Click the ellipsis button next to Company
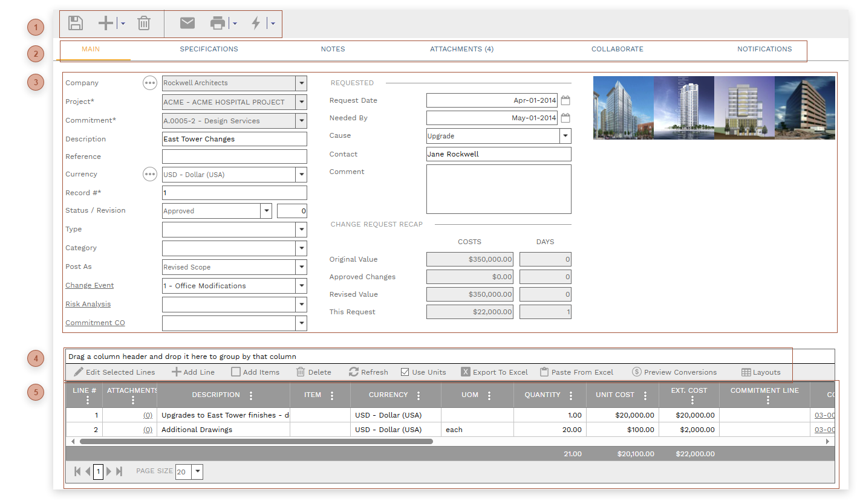The image size is (860, 504). pos(149,83)
